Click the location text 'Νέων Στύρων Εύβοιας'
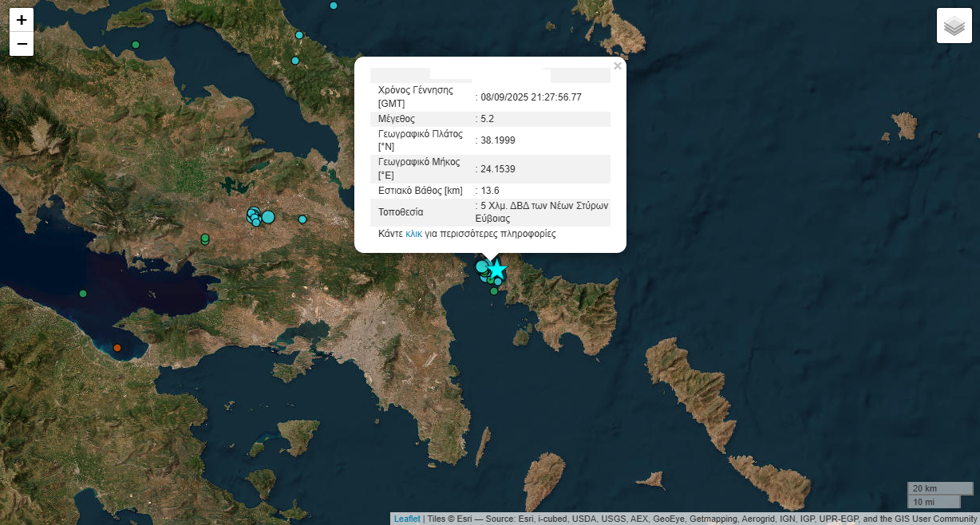The height and width of the screenshot is (525, 980). pyautogui.click(x=543, y=211)
